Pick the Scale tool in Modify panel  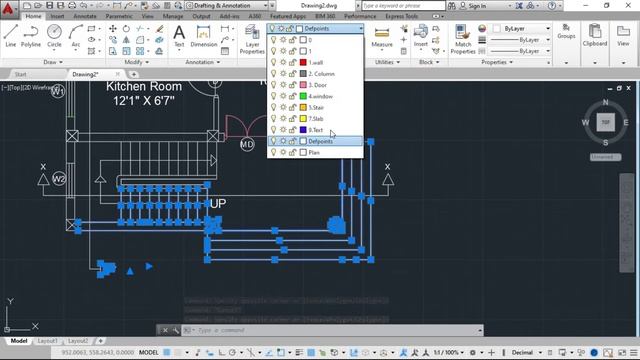point(126,51)
